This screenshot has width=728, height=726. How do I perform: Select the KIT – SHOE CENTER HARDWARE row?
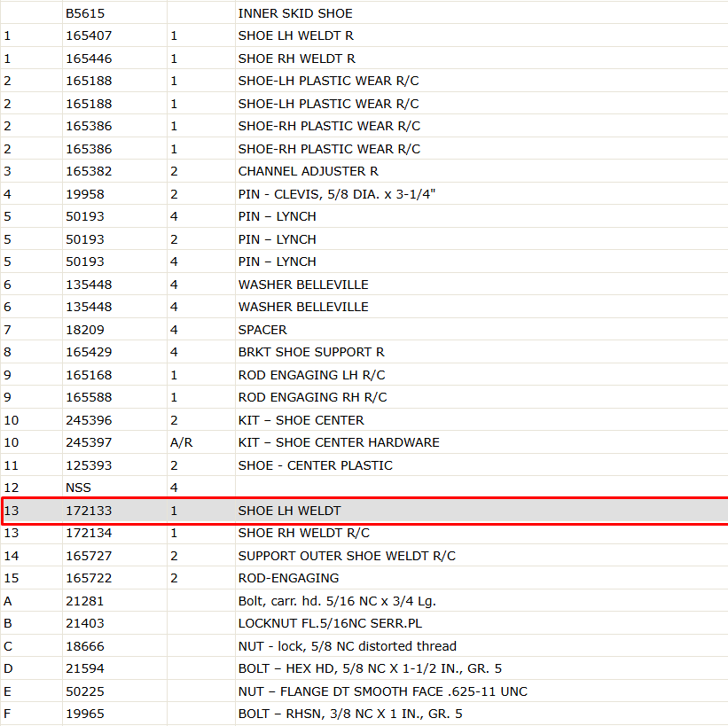pyautogui.click(x=364, y=442)
